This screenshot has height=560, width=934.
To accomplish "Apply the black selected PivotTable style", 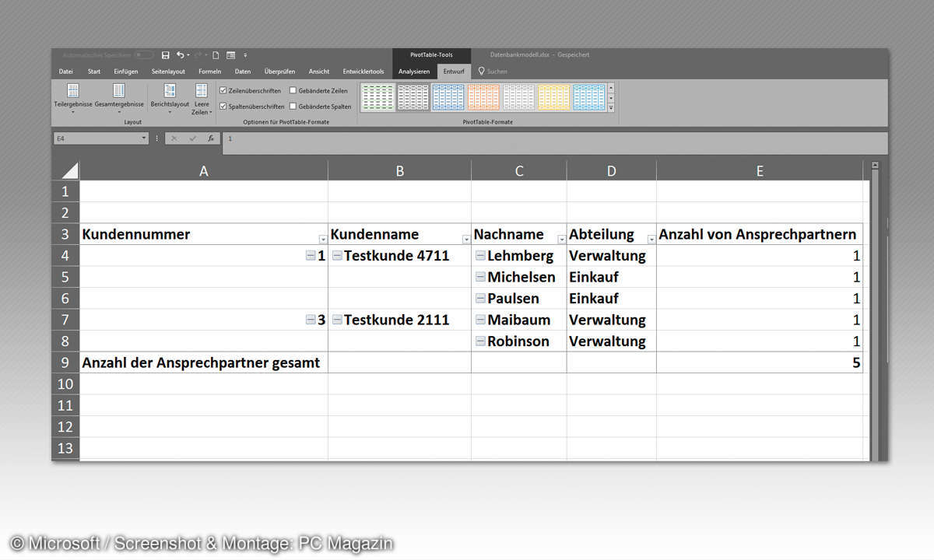I will [x=413, y=97].
